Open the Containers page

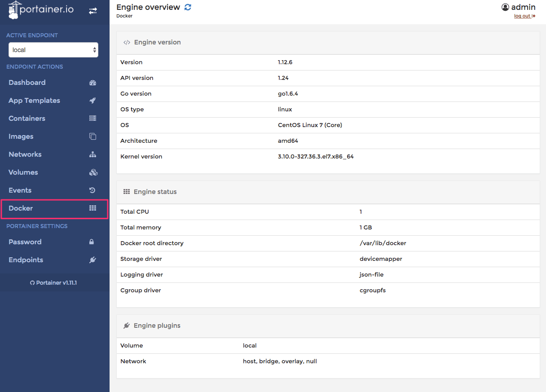tap(55, 119)
